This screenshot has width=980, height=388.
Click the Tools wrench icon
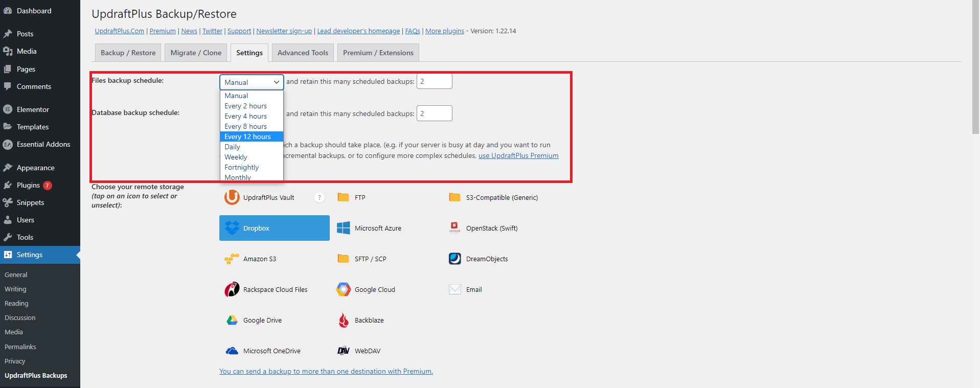pyautogui.click(x=8, y=237)
